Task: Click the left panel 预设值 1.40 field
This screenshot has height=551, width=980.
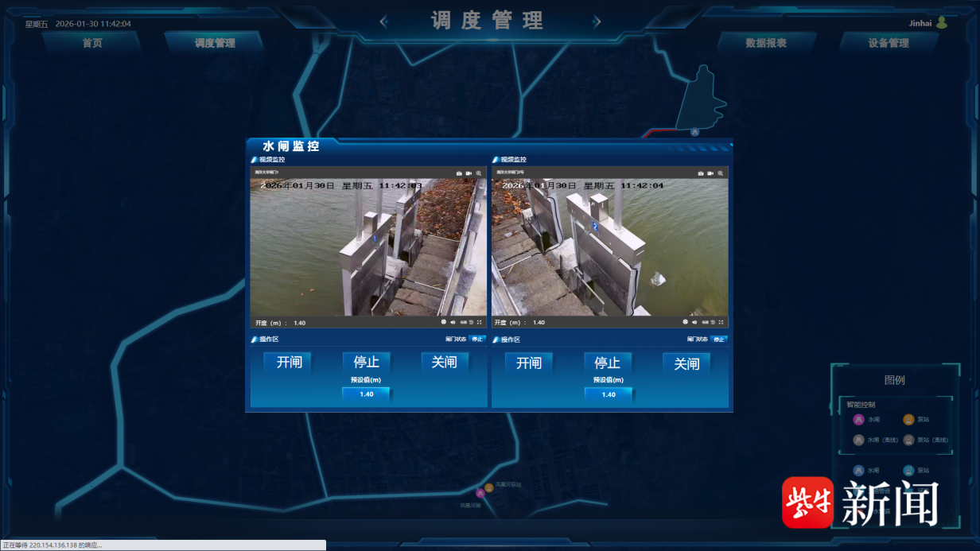Action: pos(367,394)
